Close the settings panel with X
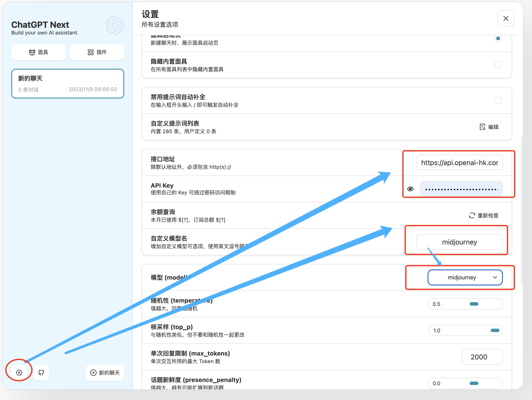Screen dimensions: 532x400 pyautogui.click(x=506, y=18)
